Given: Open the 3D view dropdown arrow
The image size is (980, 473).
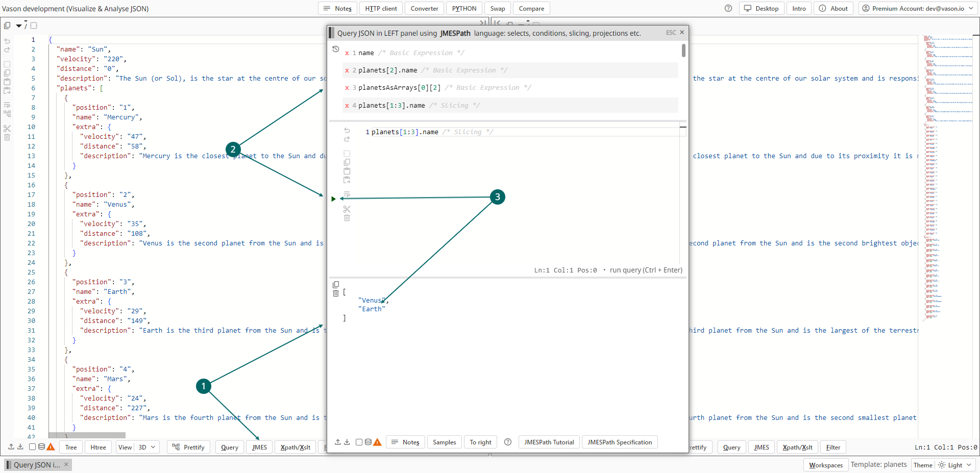Looking at the screenshot, I should pyautogui.click(x=153, y=447).
